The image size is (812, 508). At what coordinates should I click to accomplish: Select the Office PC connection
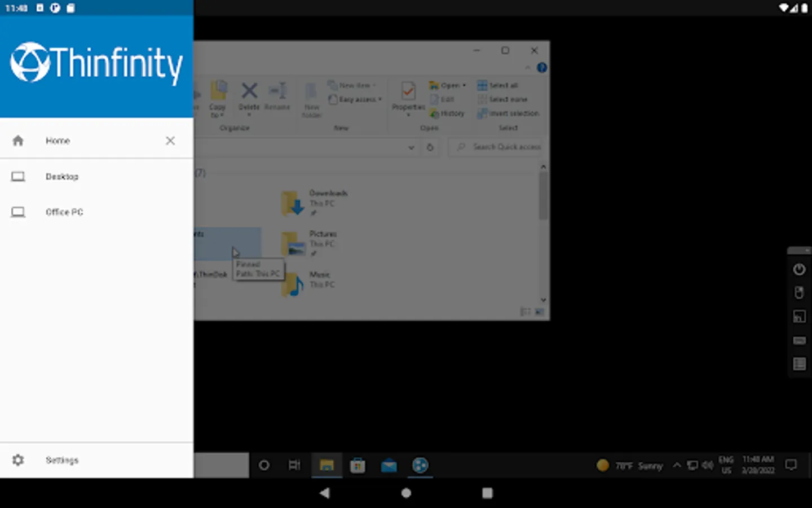point(96,212)
